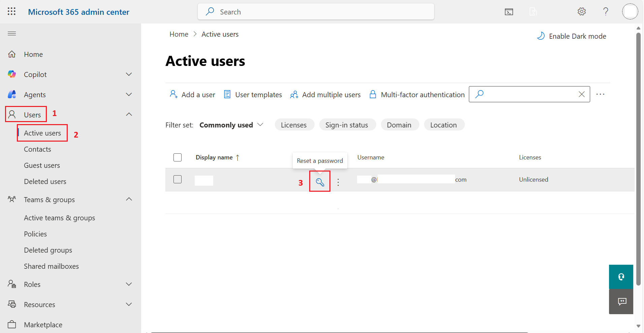Click the Home house icon in sidebar

[x=12, y=54]
